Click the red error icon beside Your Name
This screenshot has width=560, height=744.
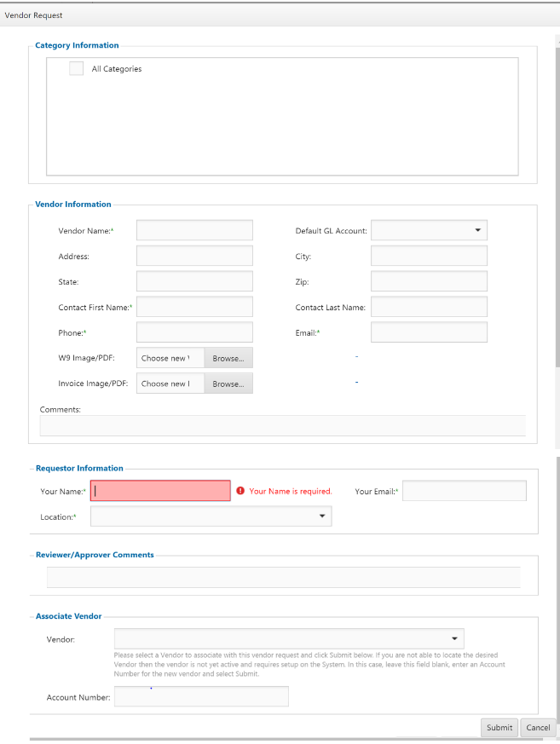click(240, 491)
